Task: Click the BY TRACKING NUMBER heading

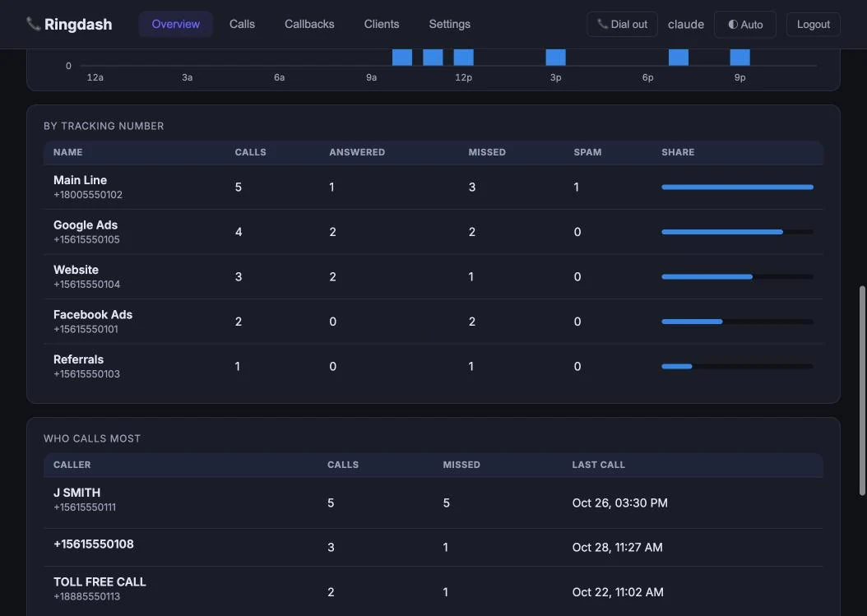Action: pyautogui.click(x=104, y=126)
